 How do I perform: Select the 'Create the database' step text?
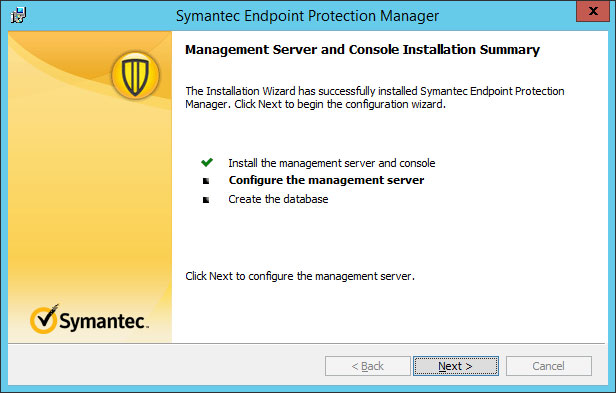278,199
